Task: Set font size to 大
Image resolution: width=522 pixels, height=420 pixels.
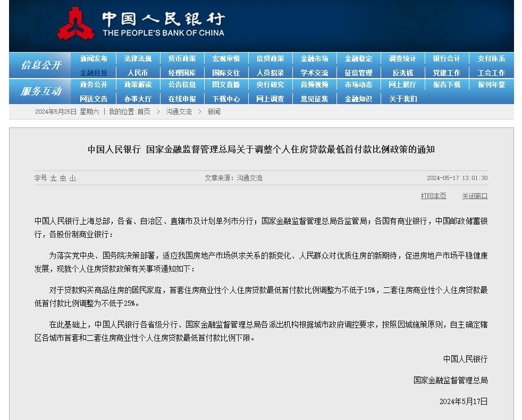Action: point(53,178)
